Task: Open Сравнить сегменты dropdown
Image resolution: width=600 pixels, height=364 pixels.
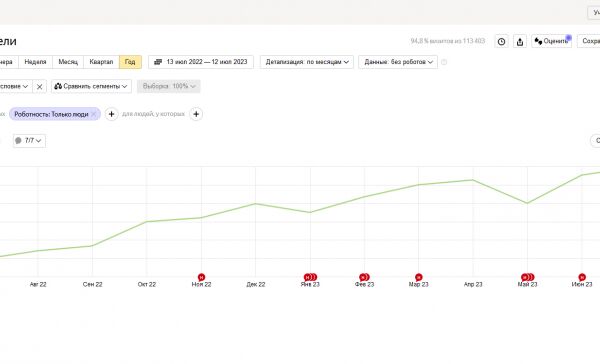Action: pos(91,86)
